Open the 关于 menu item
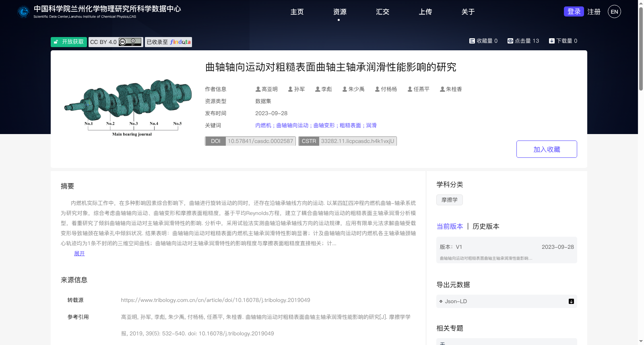 tap(468, 12)
